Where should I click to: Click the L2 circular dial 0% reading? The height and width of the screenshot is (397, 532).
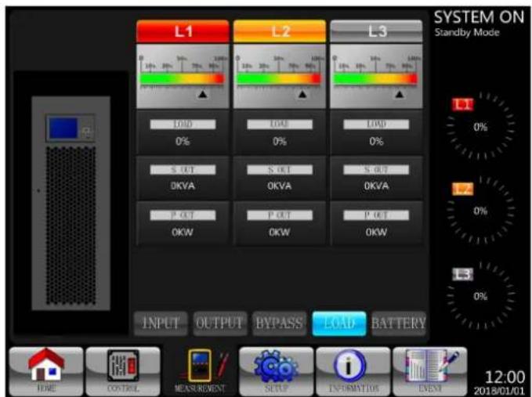(480, 211)
